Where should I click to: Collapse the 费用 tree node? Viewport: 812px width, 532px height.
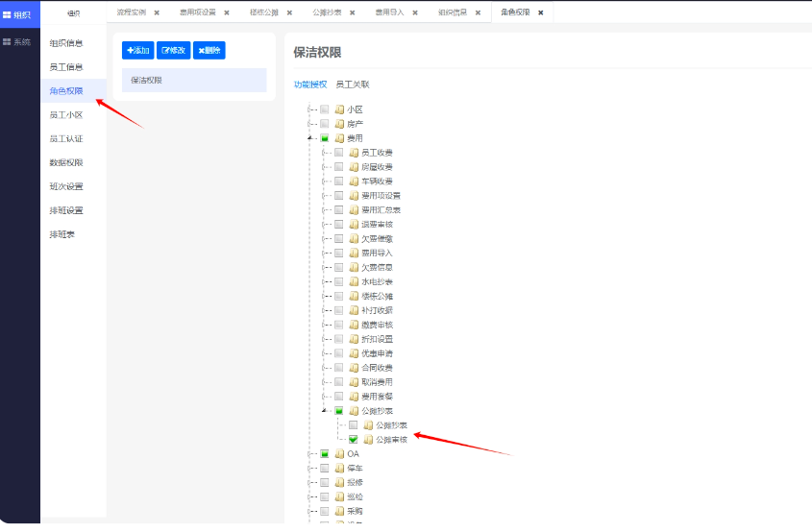pyautogui.click(x=309, y=138)
